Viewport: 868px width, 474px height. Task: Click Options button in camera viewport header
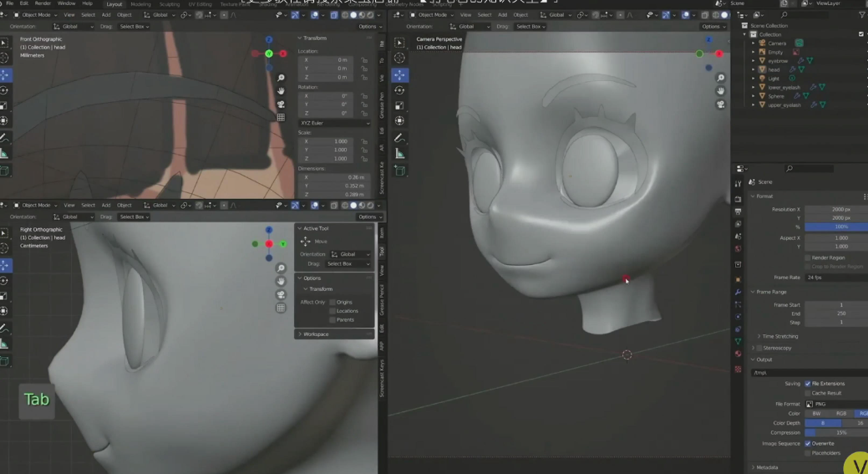(x=713, y=26)
